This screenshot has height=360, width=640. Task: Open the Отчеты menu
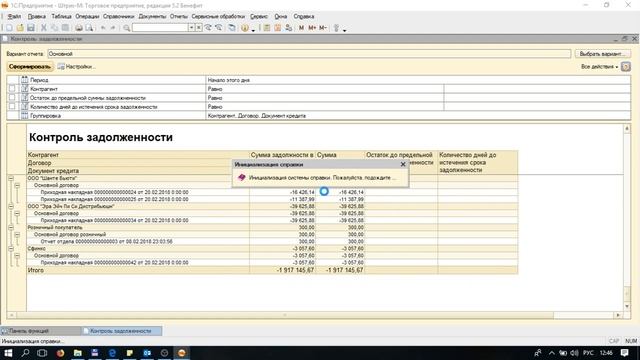pyautogui.click(x=179, y=16)
